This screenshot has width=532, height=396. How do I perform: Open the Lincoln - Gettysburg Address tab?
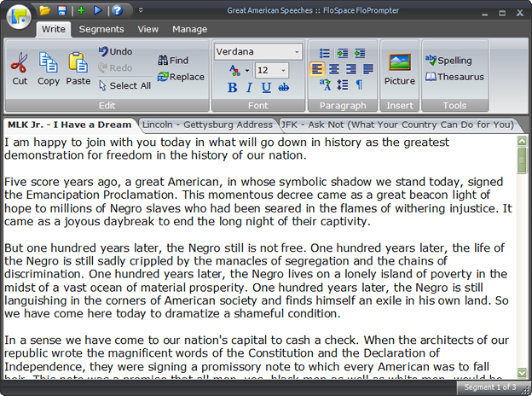[207, 125]
